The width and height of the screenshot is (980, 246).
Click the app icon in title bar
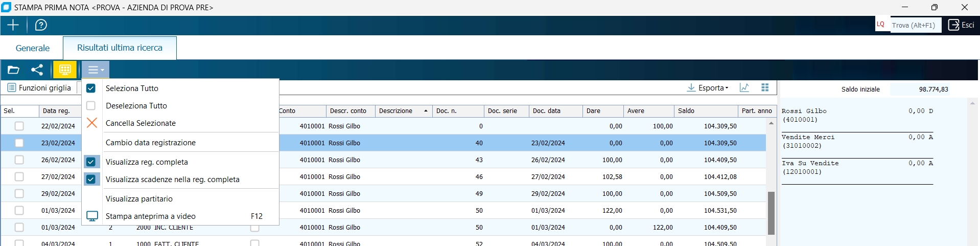click(6, 7)
